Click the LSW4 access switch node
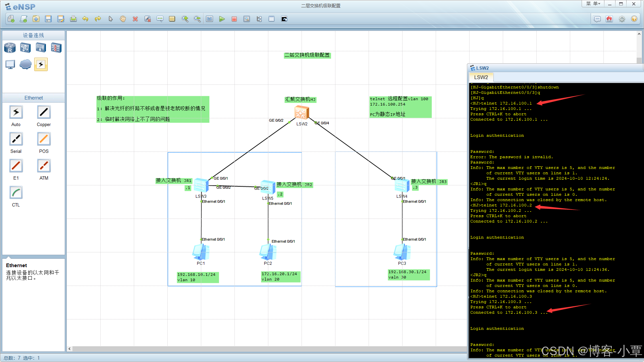The height and width of the screenshot is (362, 644). tap(402, 186)
